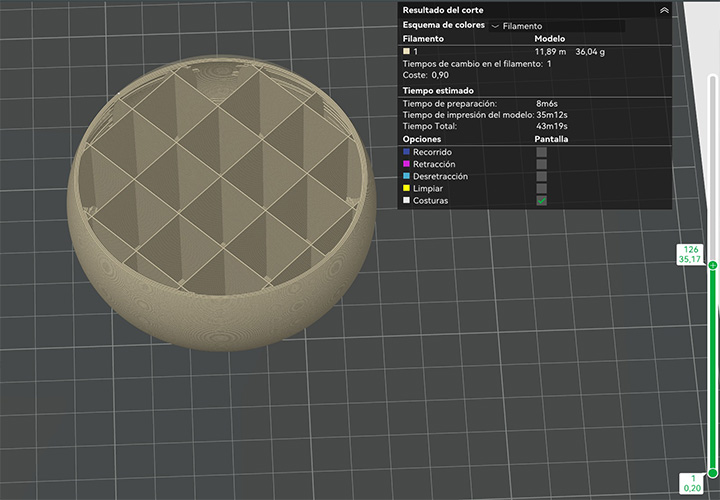
Task: Click the Filamento column heading
Action: click(x=423, y=39)
